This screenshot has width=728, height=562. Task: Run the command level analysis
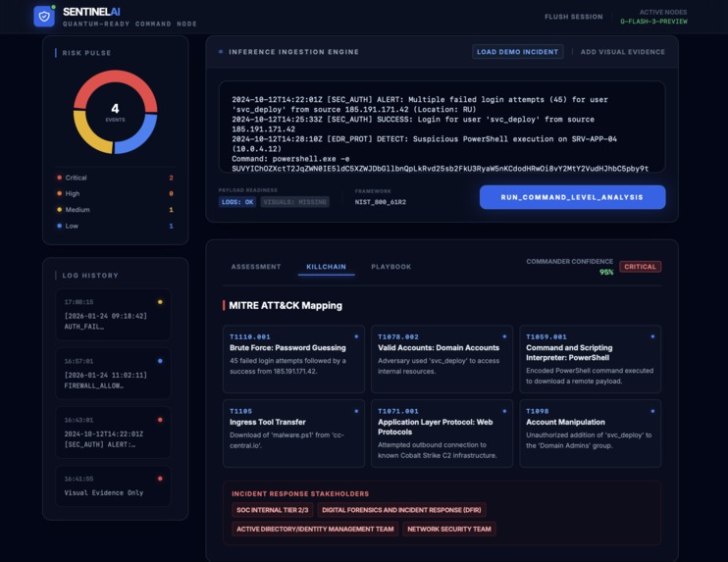[x=572, y=197]
